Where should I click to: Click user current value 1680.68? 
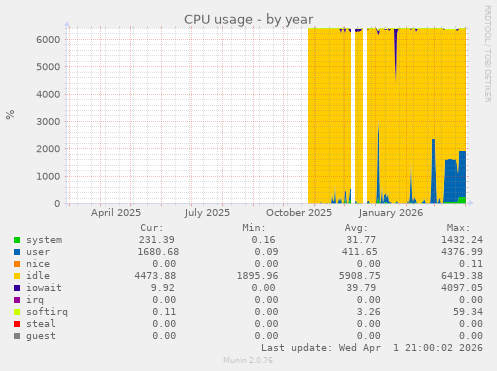(x=158, y=252)
